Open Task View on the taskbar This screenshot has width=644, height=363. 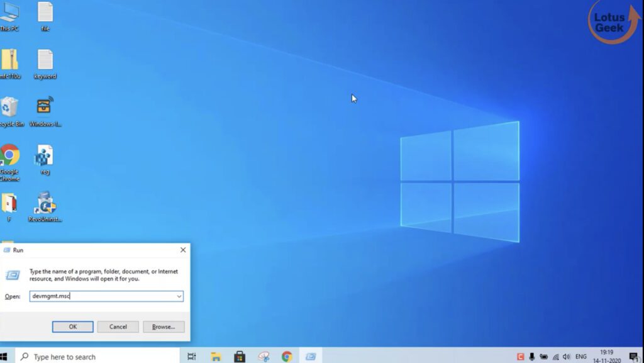click(192, 356)
